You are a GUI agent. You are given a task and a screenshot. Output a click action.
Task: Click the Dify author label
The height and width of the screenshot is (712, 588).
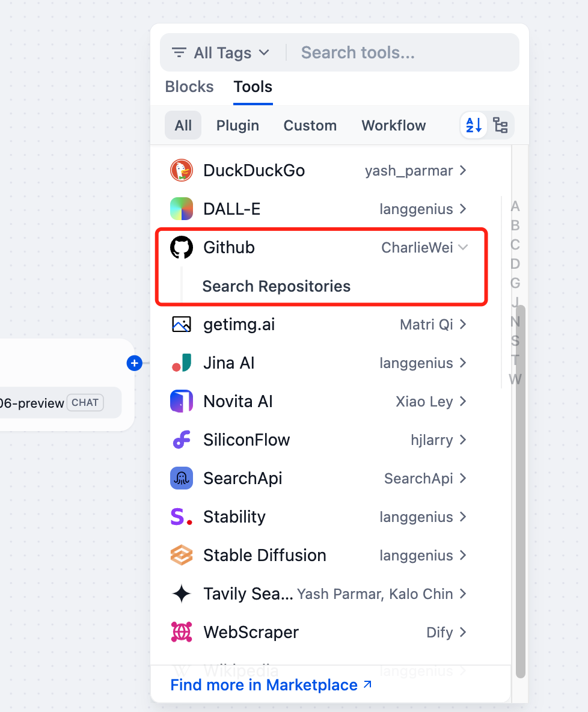(x=439, y=632)
